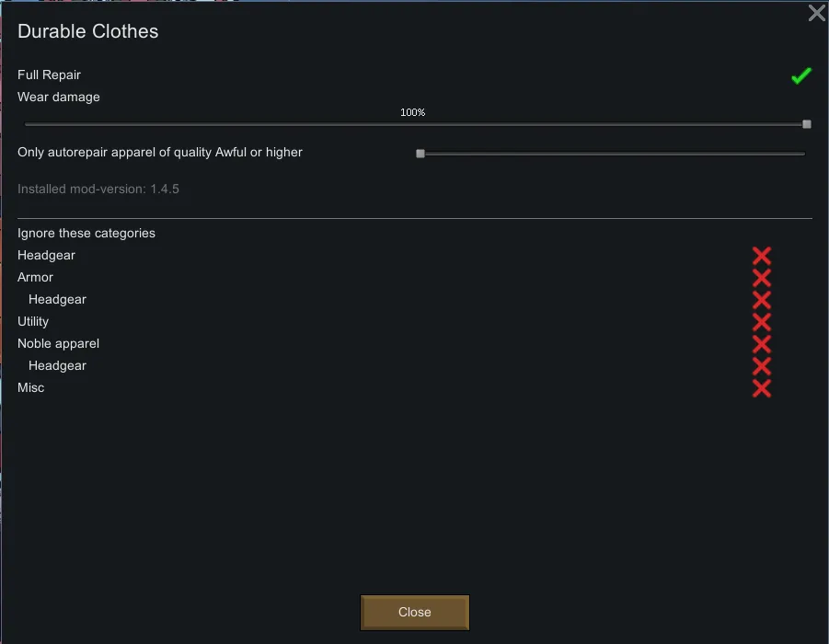Select the Utility category label
Image resolution: width=829 pixels, height=644 pixels.
[x=33, y=321]
